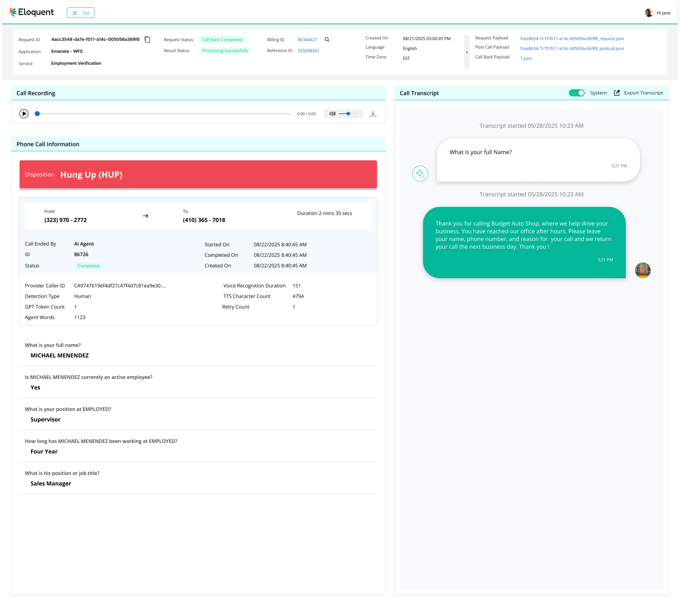This screenshot has width=680, height=616.
Task: Open Reference ID 555698501
Action: [x=308, y=51]
